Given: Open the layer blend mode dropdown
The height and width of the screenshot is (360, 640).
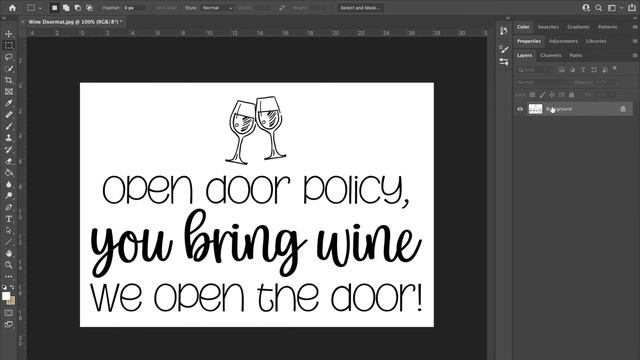Looking at the screenshot, I should tap(542, 82).
